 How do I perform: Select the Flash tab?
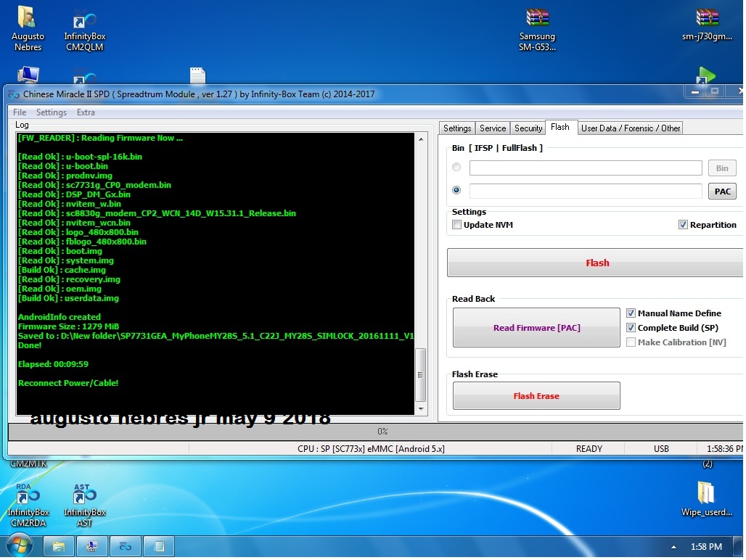(560, 127)
